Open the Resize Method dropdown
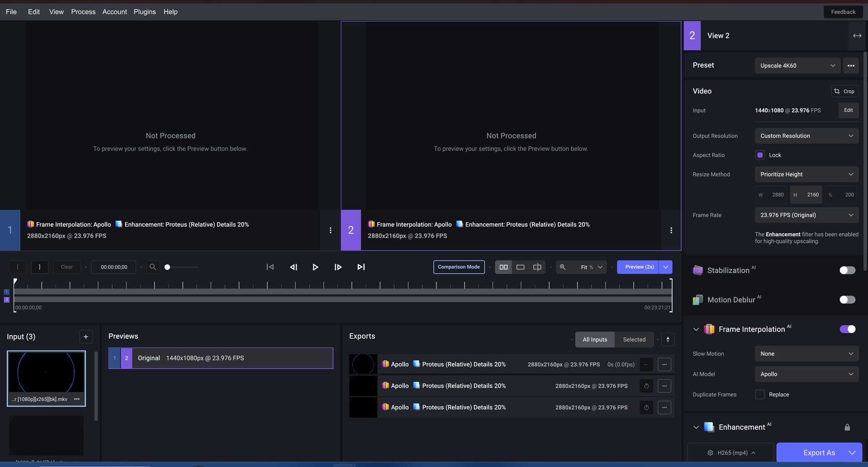The image size is (868, 467). point(807,174)
